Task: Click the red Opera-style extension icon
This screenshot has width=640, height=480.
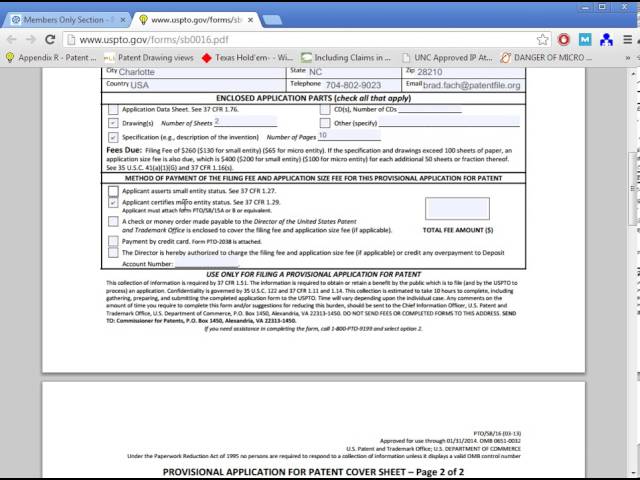Action: [564, 40]
